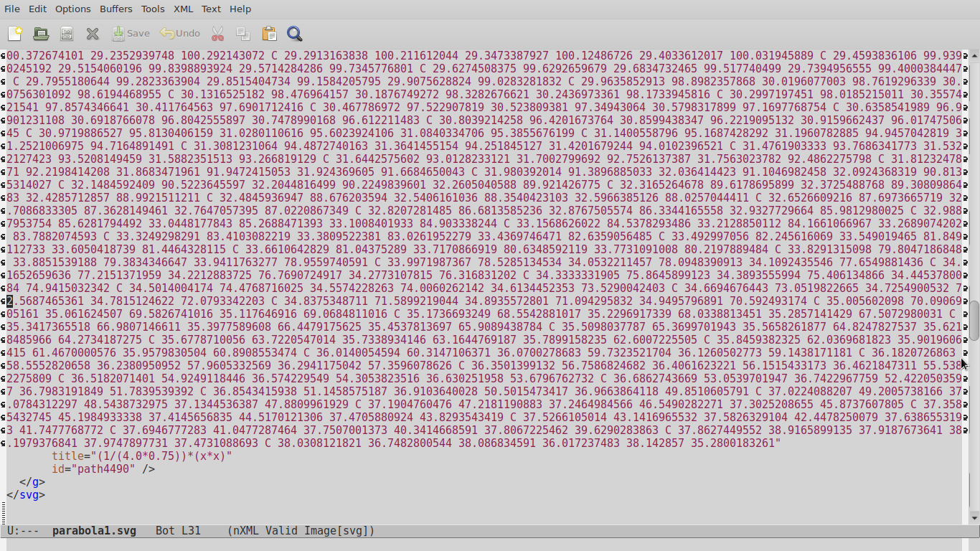This screenshot has height=551, width=980.
Task: Click the title attribute name
Action: (x=67, y=456)
